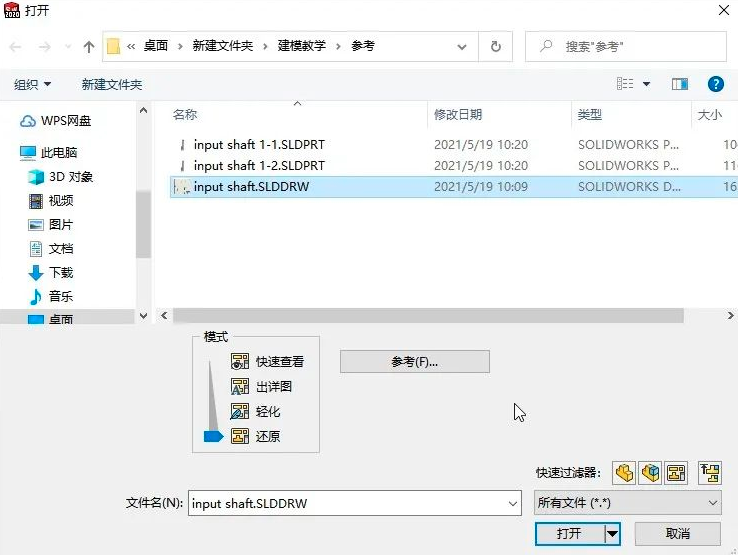
Task: Click the top-level assemblies filter icon
Action: coord(709,473)
